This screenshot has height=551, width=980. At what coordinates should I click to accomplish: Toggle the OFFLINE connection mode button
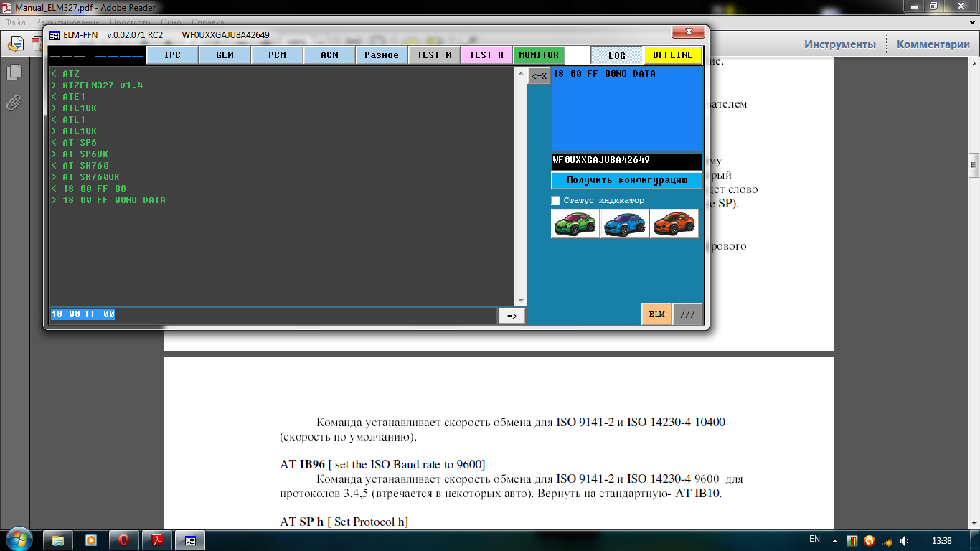(x=672, y=55)
